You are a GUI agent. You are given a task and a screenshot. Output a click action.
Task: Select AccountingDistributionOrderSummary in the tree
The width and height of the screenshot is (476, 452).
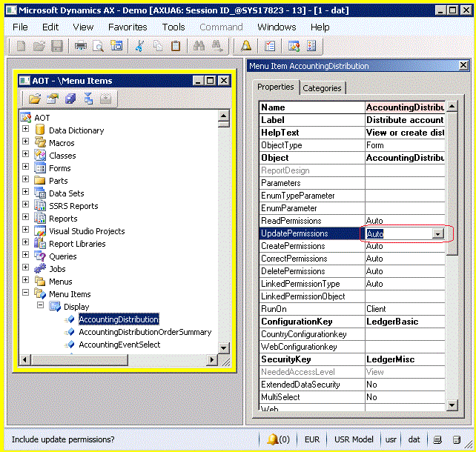tap(145, 332)
